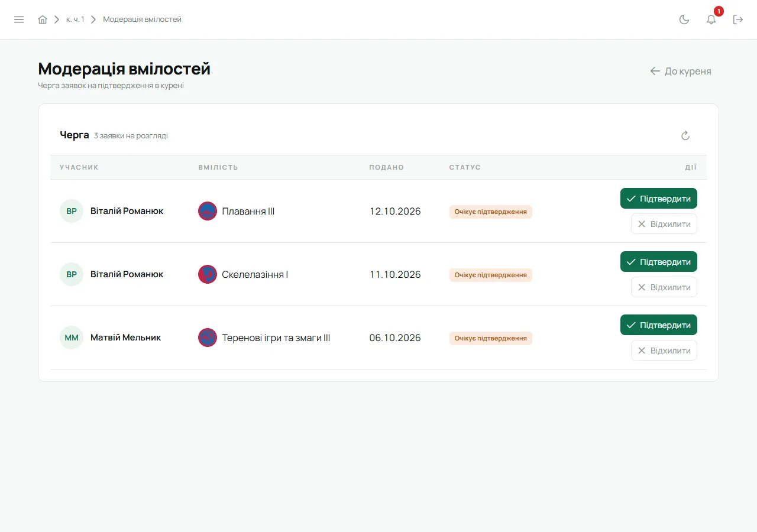Click the Плавання III badge icon
This screenshot has height=532, width=757.
tap(208, 211)
